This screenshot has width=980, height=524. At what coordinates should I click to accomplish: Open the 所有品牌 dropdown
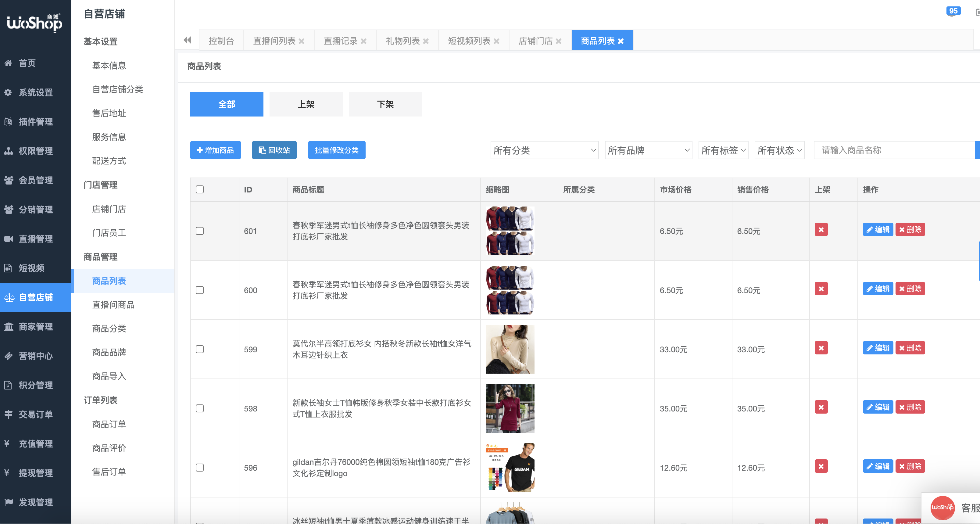tap(648, 150)
